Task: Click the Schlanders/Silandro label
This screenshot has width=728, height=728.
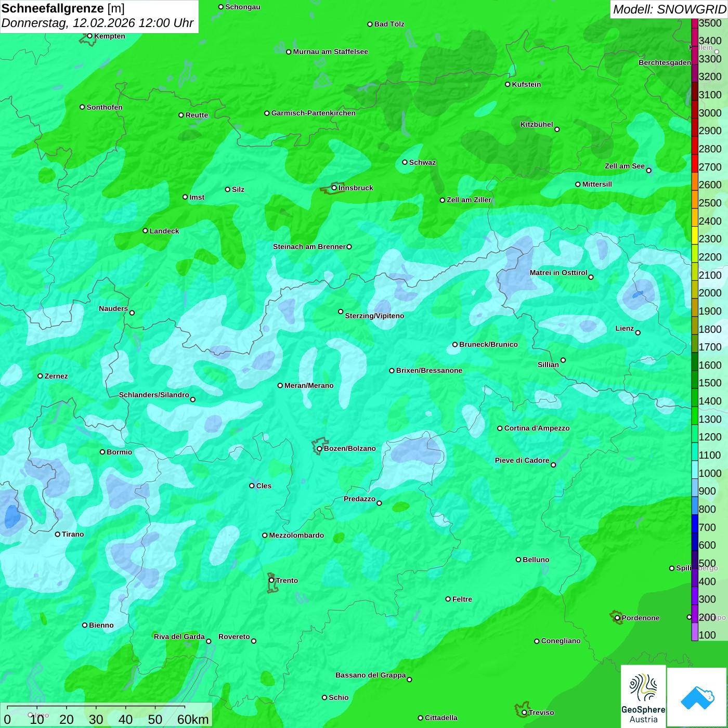Action: (154, 395)
